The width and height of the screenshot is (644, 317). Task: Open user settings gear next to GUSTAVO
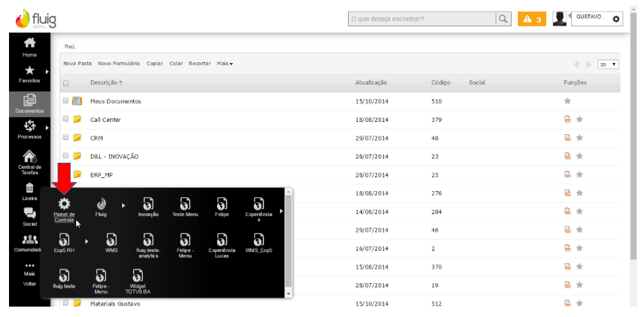(616, 19)
